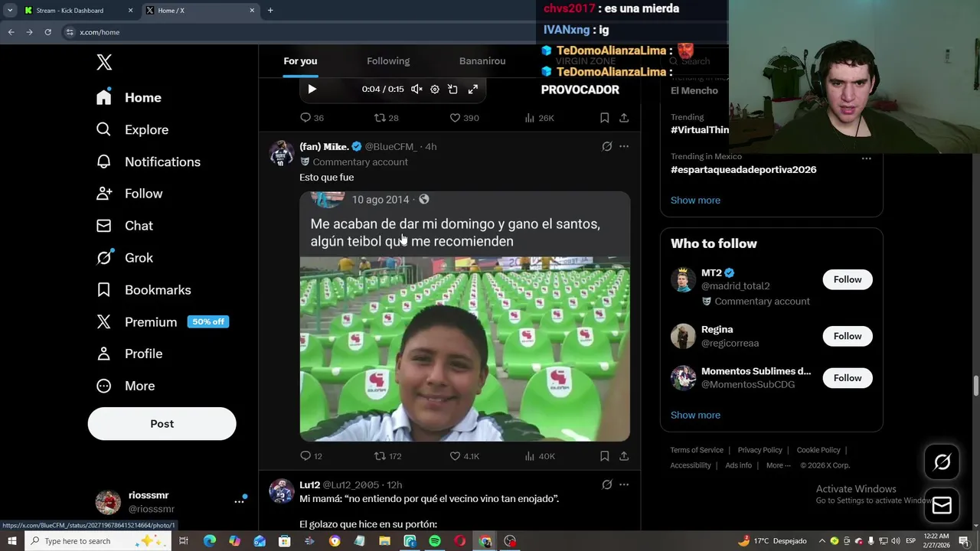Click the Windows search box
The height and width of the screenshot is (551, 980).
pyautogui.click(x=97, y=541)
